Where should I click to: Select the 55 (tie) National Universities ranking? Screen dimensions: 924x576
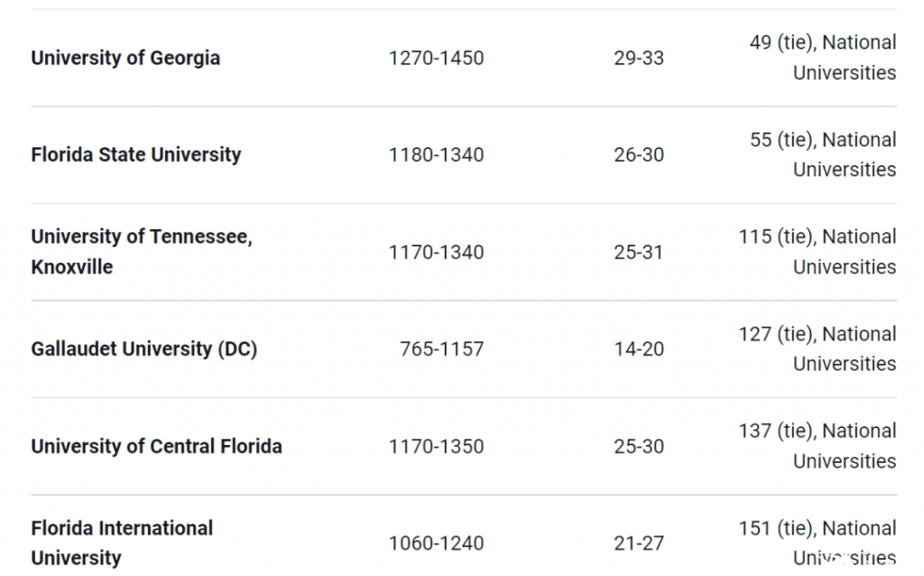coord(823,154)
